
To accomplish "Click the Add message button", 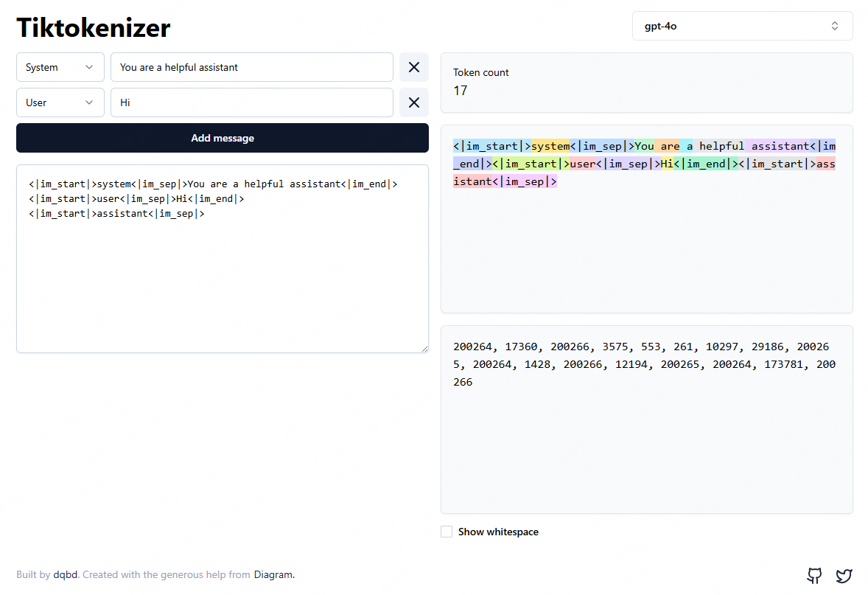I will point(223,138).
